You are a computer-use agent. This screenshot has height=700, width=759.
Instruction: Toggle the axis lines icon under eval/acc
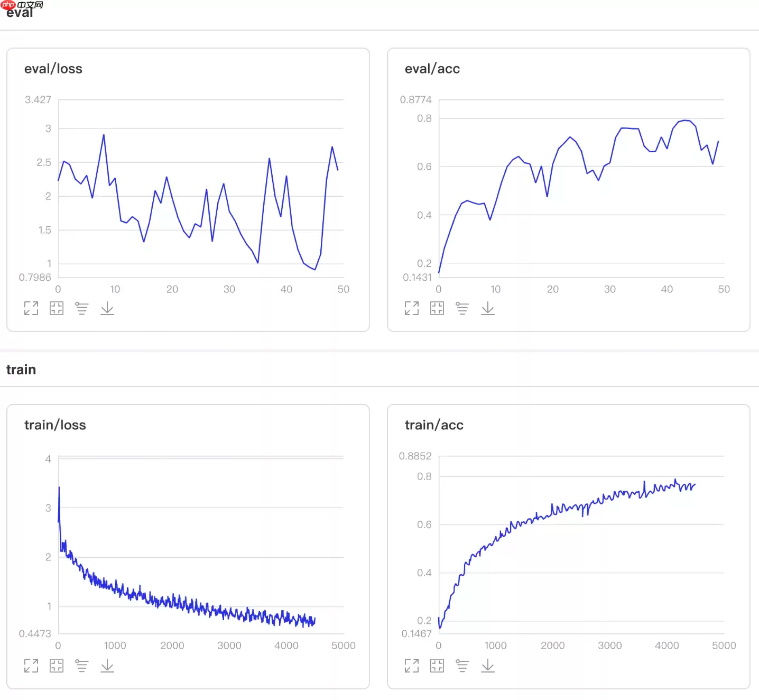click(x=462, y=308)
